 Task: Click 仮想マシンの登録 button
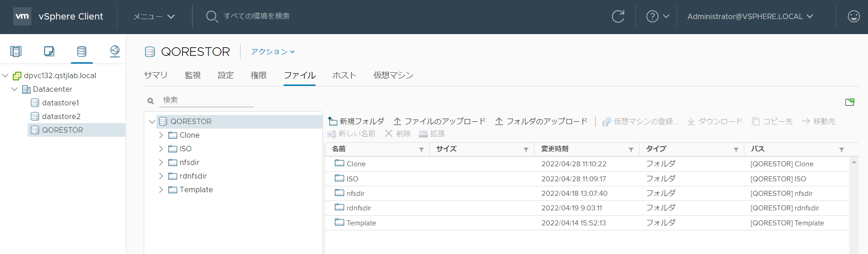[640, 121]
